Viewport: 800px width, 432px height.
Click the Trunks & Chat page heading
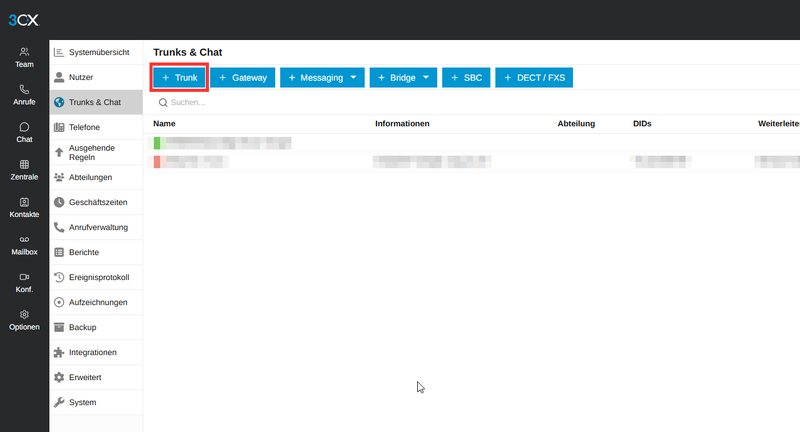coord(187,52)
